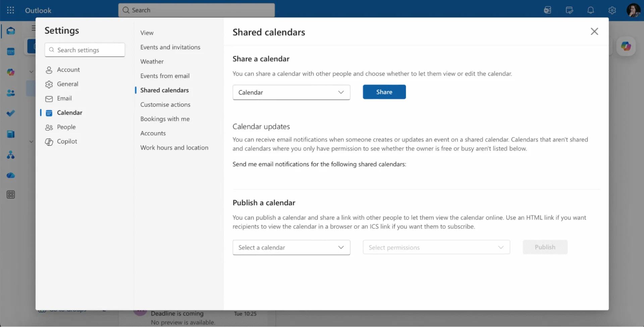Switch to the Events and invitations section
The width and height of the screenshot is (644, 327).
[170, 47]
